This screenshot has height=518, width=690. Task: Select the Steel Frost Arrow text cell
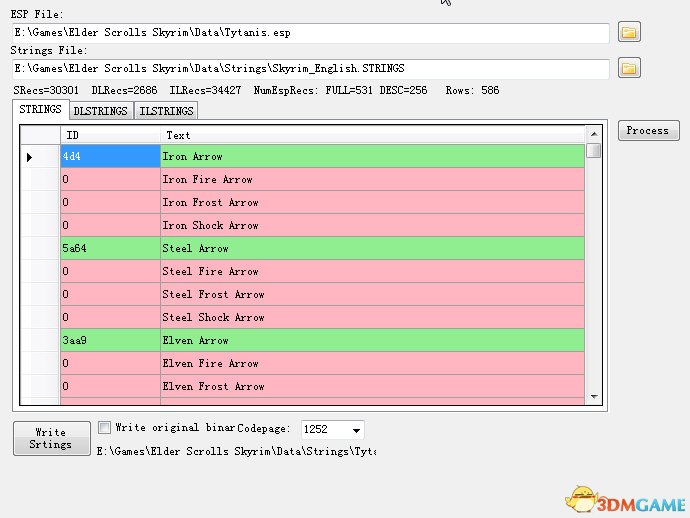[x=373, y=294]
